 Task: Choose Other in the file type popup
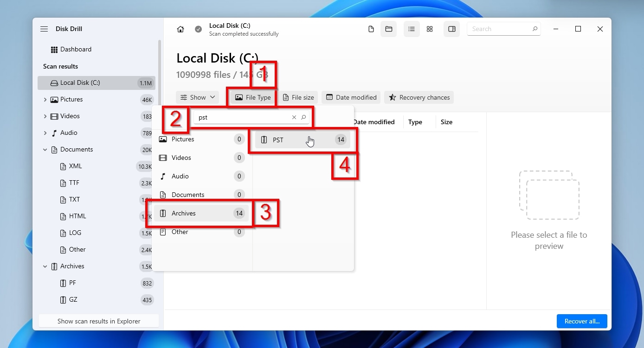[201, 232]
